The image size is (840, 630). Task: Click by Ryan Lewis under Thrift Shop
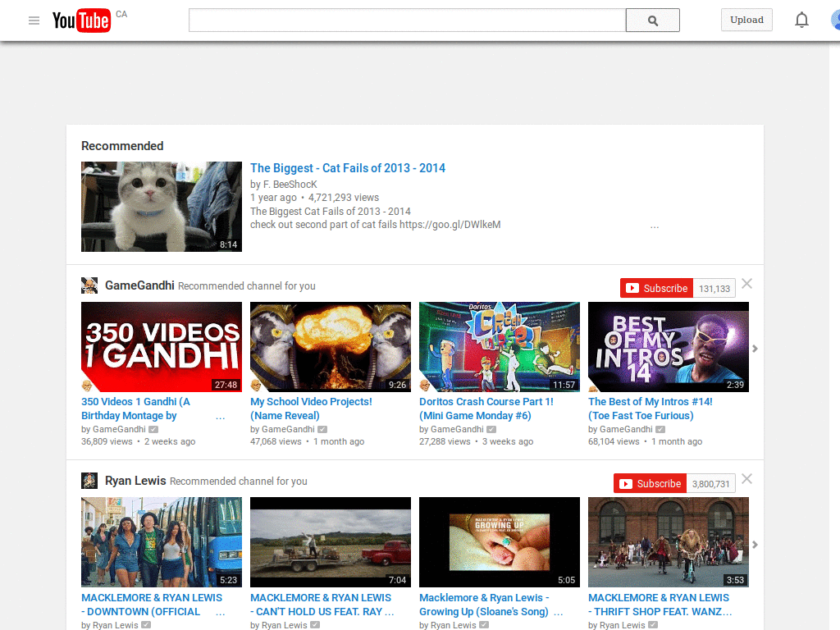(x=617, y=624)
